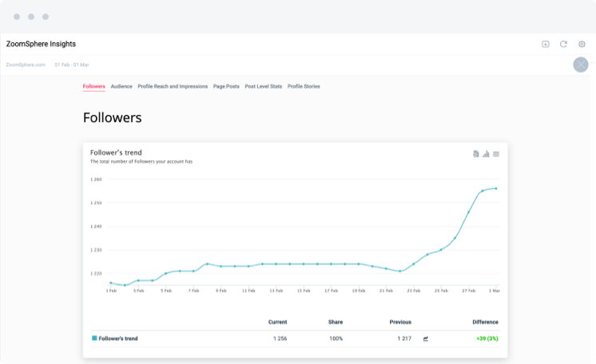Refresh the insights data
596x364 pixels.
[x=563, y=44]
